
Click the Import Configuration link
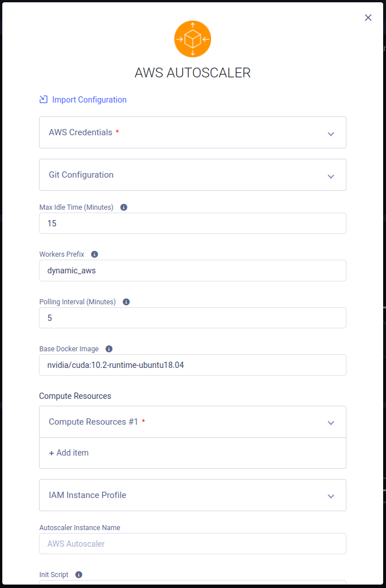pos(89,99)
